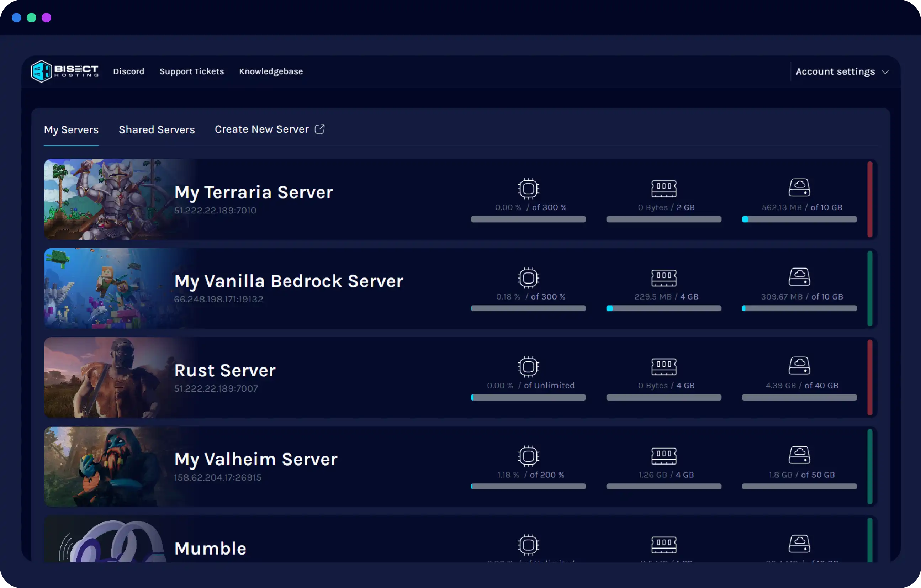Screen dimensions: 921x588
Task: Open the Discord link
Action: tap(128, 71)
